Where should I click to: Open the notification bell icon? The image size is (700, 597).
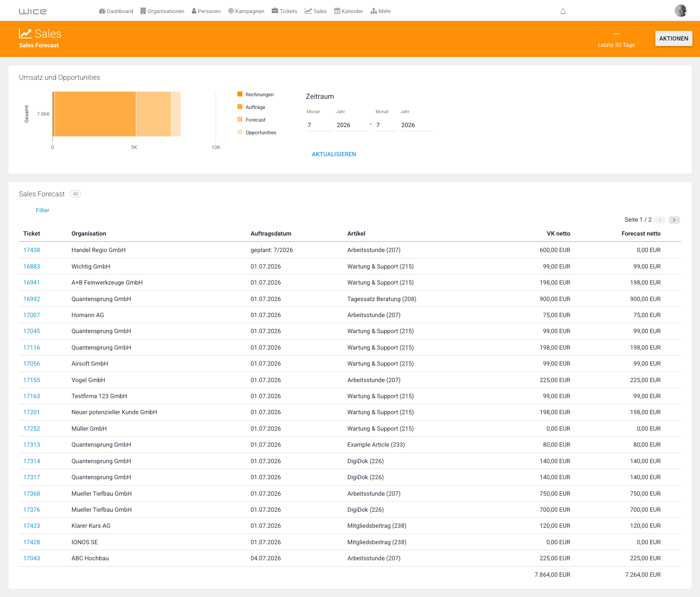click(563, 11)
